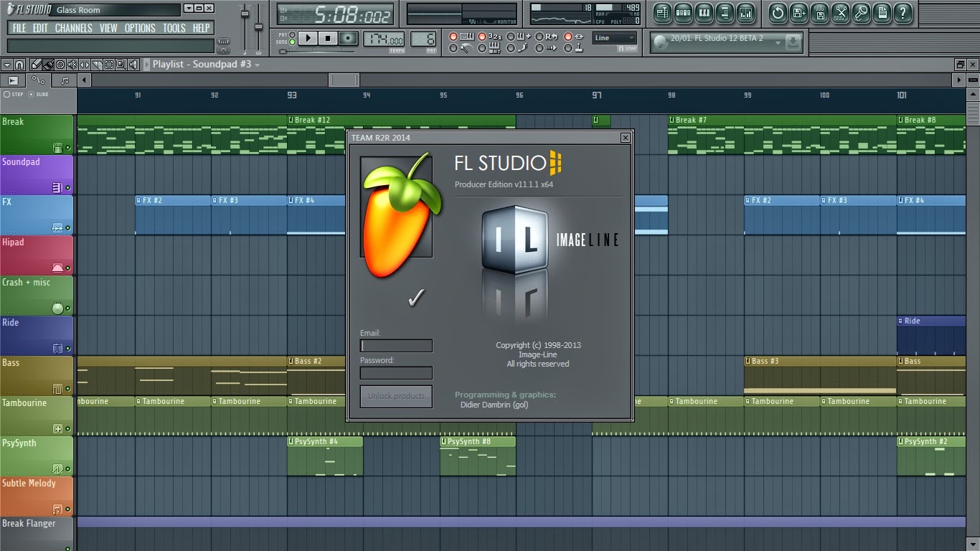980x551 pixels.
Task: Open the Playlist options menu arrow
Action: [6, 65]
